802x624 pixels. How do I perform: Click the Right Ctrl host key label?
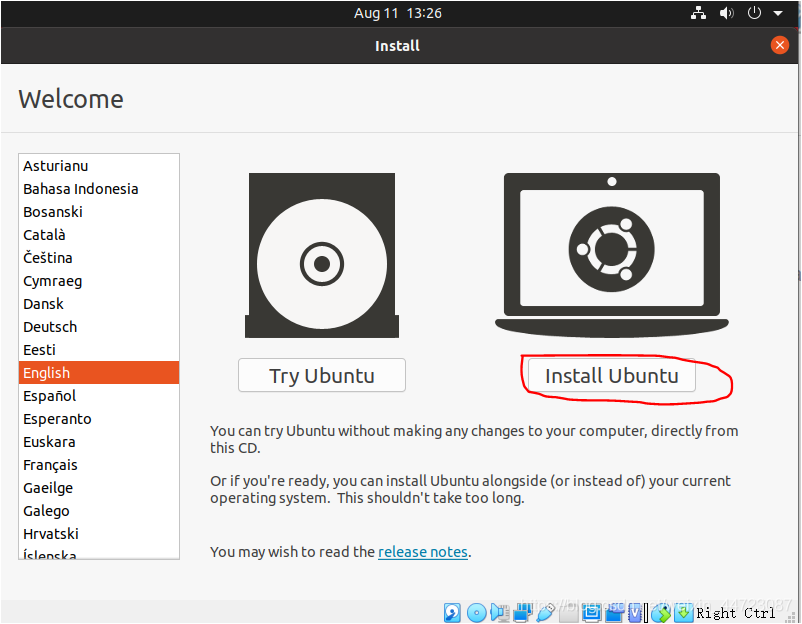pos(736,613)
